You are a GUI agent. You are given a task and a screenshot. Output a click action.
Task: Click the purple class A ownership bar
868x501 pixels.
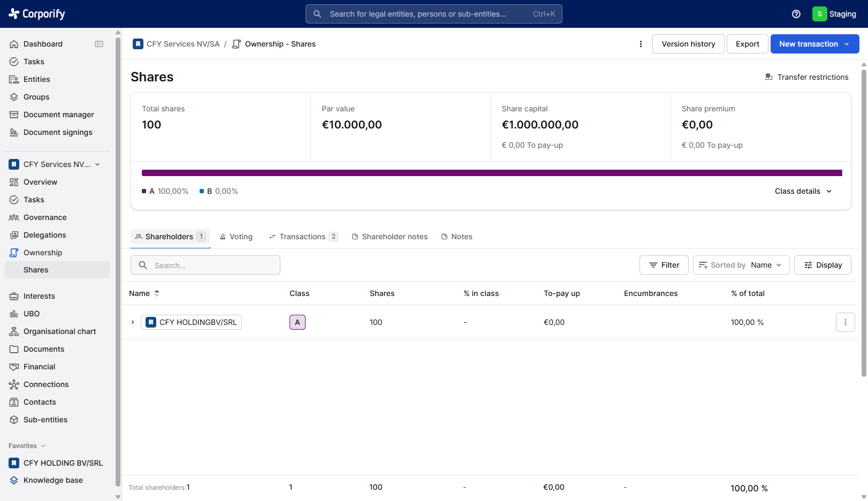click(492, 173)
